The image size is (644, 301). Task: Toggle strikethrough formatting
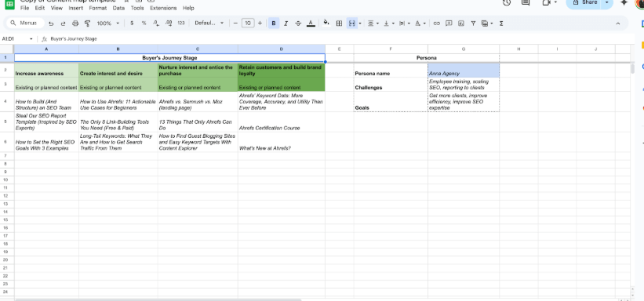pyautogui.click(x=298, y=24)
